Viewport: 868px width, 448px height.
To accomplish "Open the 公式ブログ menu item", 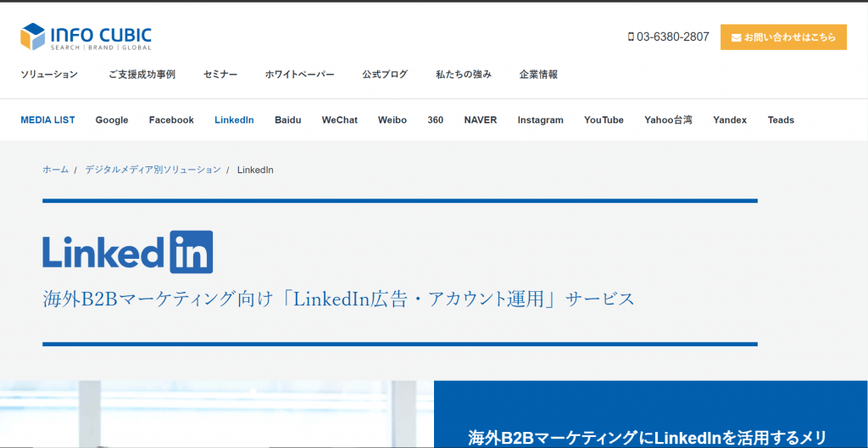I will click(x=386, y=75).
